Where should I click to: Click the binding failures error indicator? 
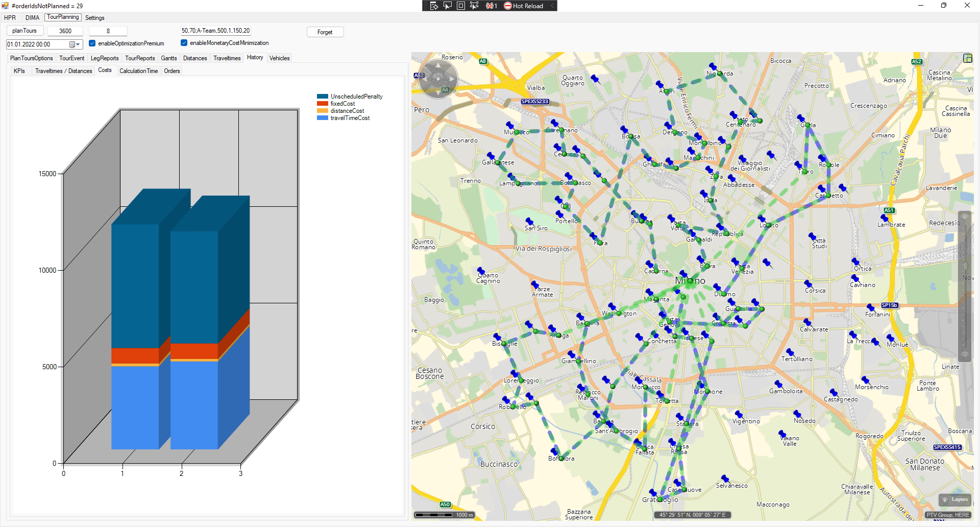coord(491,6)
